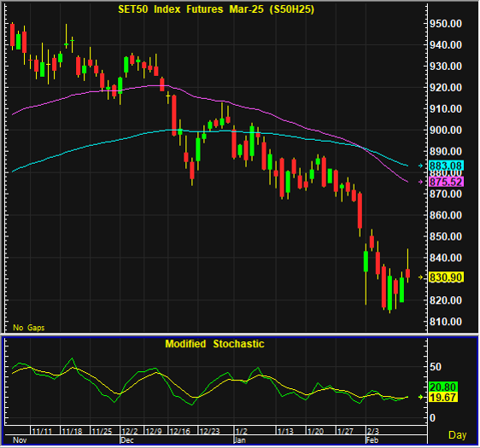Click the magenta moving average value 875.52
The height and width of the screenshot is (448, 480).
click(446, 182)
